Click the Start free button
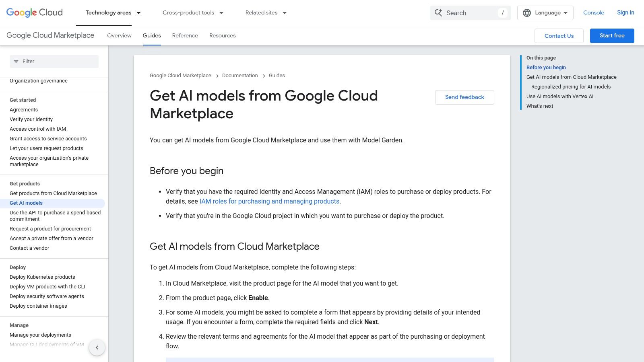Screen dimensions: 644x362 click(612, 35)
